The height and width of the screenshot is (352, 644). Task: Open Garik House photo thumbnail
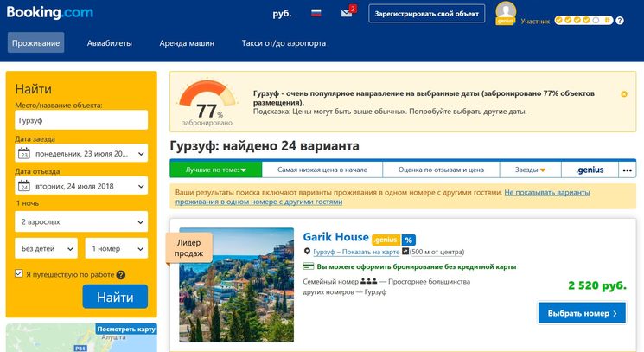pyautogui.click(x=237, y=285)
